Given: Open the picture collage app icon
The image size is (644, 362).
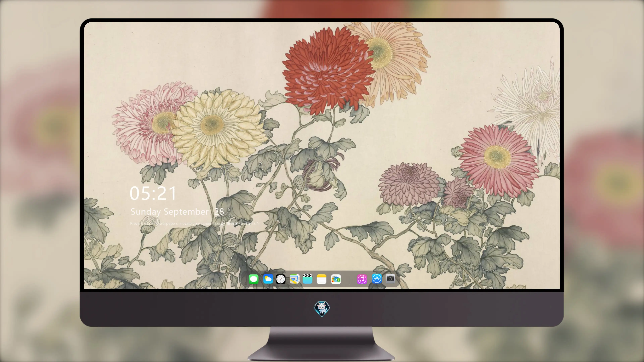Looking at the screenshot, I should 336,279.
